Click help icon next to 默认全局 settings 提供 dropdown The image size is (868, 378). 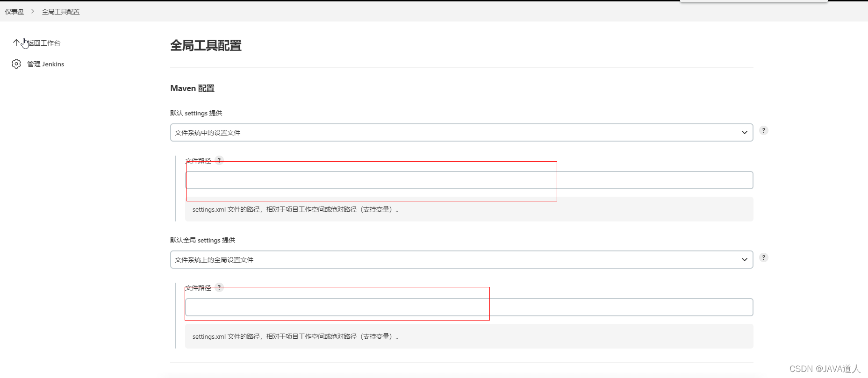click(763, 258)
